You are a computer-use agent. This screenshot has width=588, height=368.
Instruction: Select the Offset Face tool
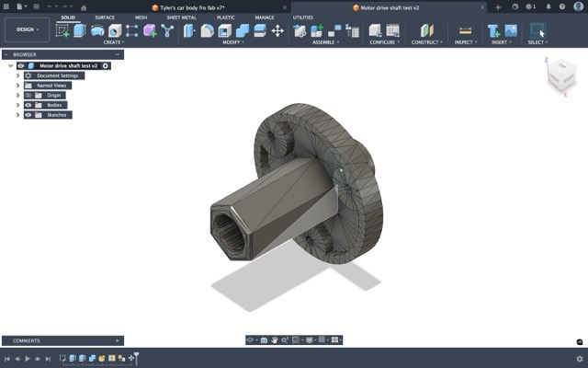[260, 30]
